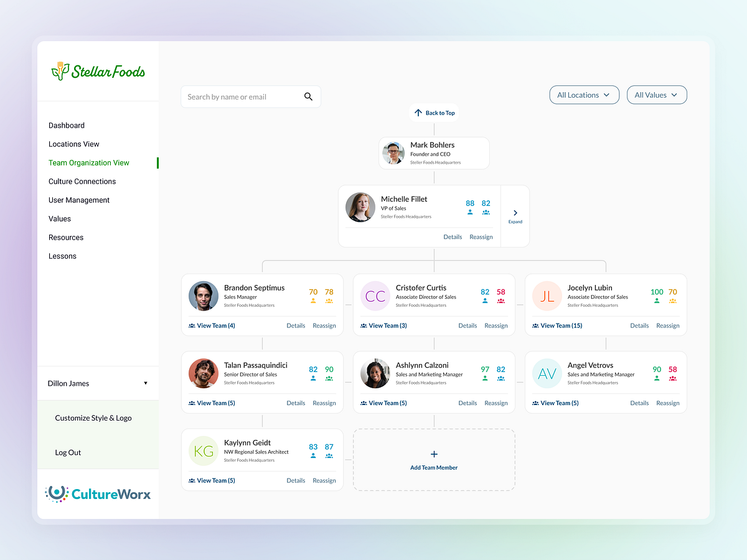
Task: Open the All Values dropdown
Action: (x=657, y=95)
